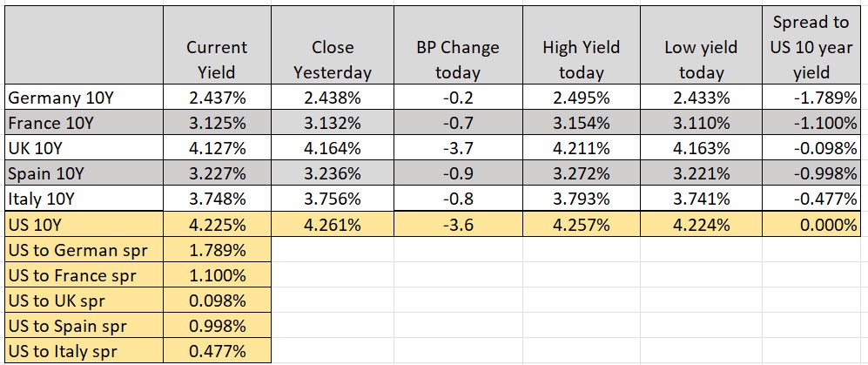868x365 pixels.
Task: Select the US 10Y spread 0.000% cell
Action: [x=811, y=225]
